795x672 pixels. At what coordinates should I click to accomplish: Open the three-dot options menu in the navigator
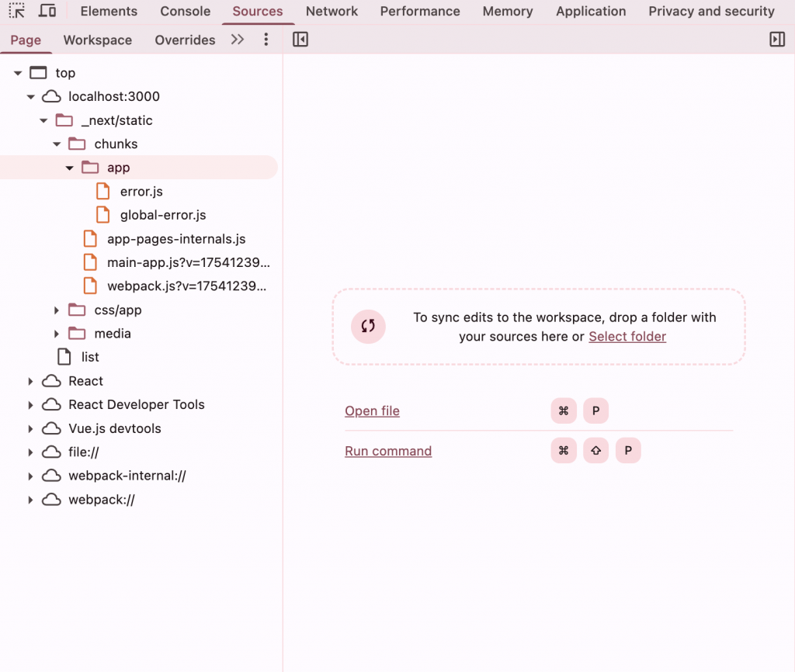(266, 40)
